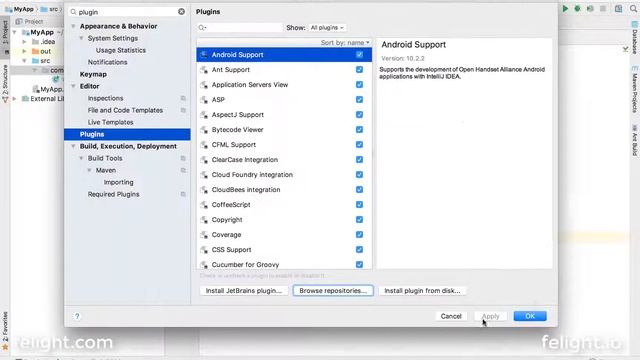Select the Coverage plugin icon

click(204, 235)
